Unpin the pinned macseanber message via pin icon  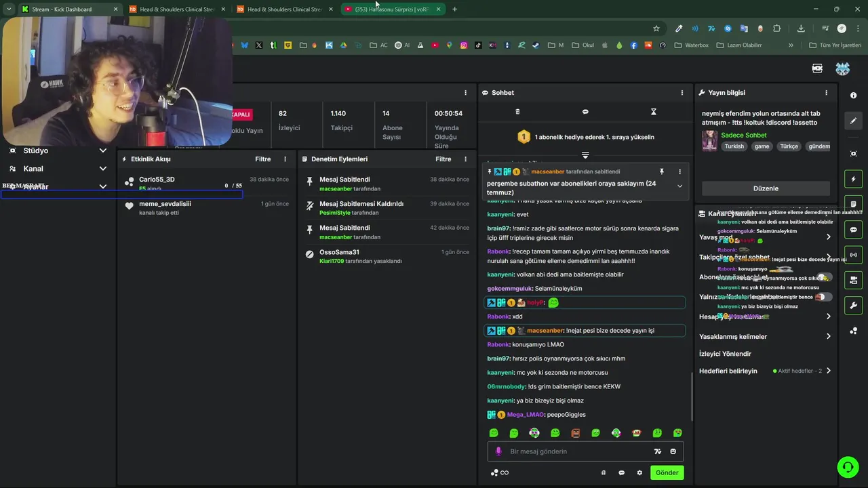(x=662, y=172)
